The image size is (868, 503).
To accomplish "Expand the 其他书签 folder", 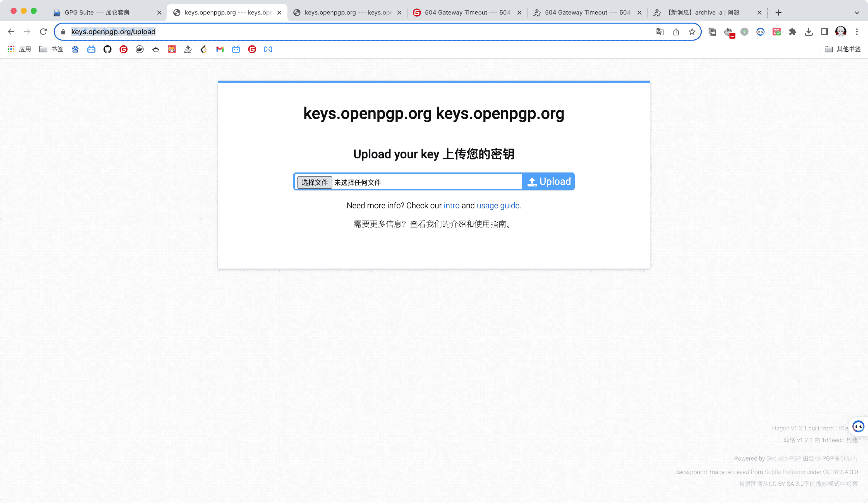I will 843,49.
